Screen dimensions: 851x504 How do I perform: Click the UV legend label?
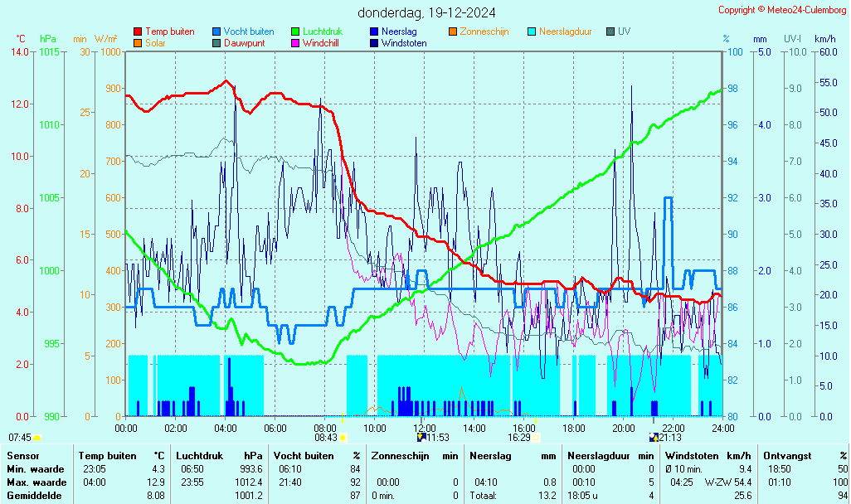coord(624,32)
